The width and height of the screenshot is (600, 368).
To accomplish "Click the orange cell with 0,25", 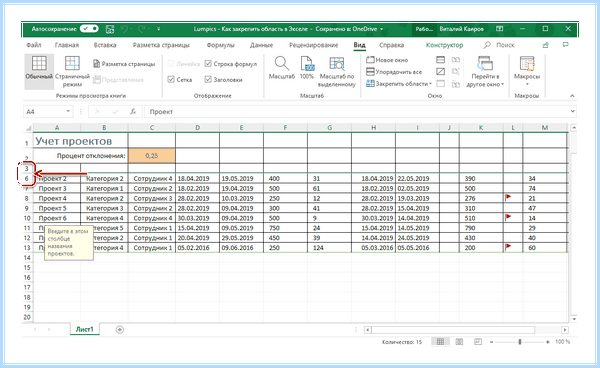I will (x=152, y=156).
